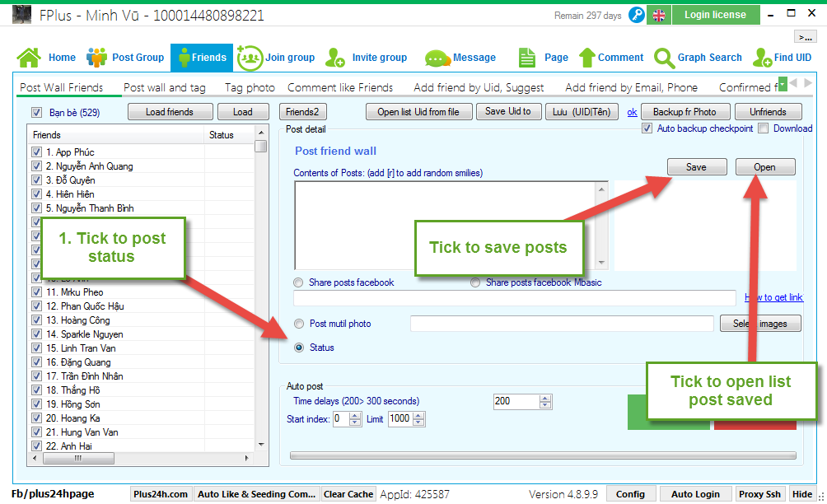Image resolution: width=827 pixels, height=504 pixels.
Task: Click the auto post progress bar
Action: [544, 455]
